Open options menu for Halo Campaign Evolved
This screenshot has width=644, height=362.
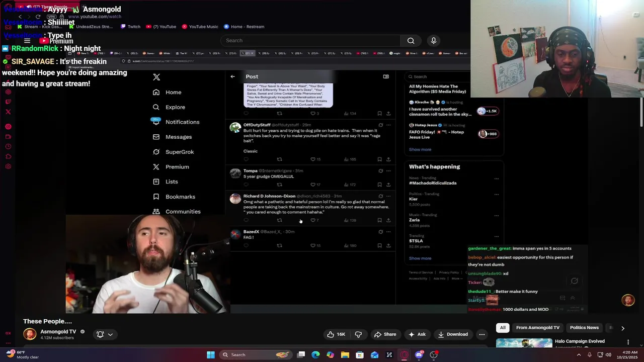[628, 342]
